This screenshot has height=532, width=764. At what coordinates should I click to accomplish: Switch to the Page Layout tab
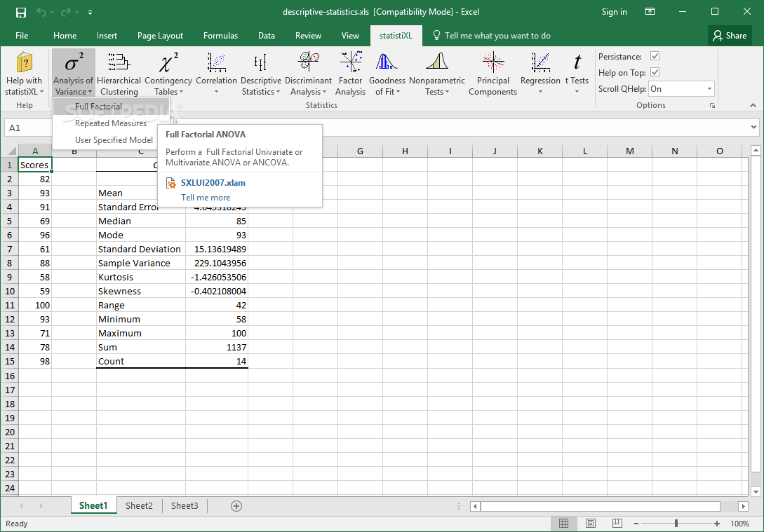[160, 36]
